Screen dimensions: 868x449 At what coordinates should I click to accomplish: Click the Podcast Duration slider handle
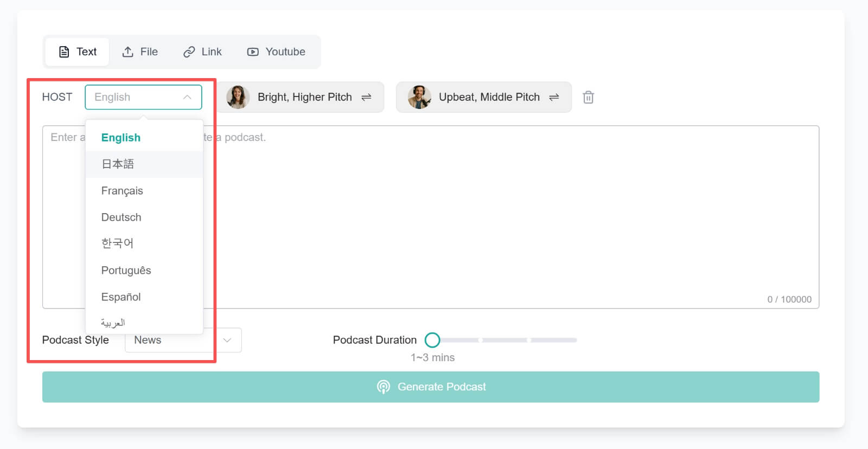point(432,340)
